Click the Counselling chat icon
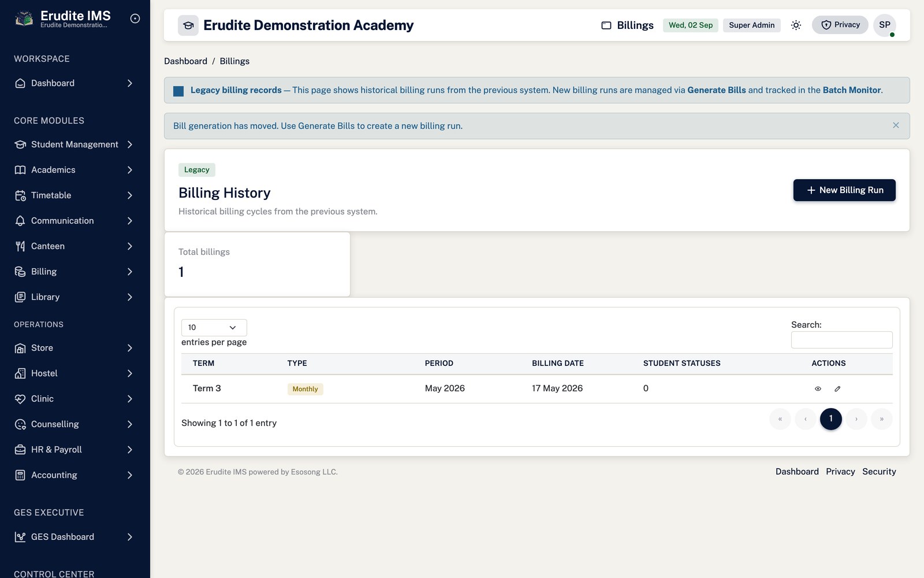Viewport: 924px width, 578px height. pyautogui.click(x=20, y=424)
